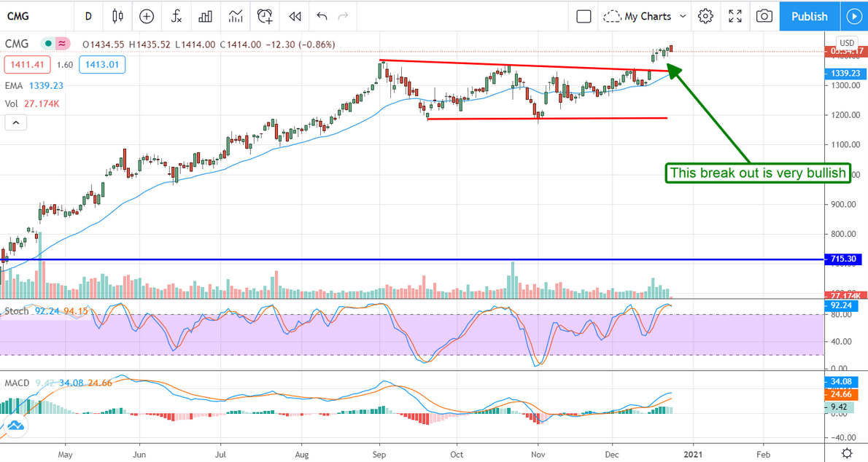Click the 92.24 Stoch value label

tap(841, 305)
